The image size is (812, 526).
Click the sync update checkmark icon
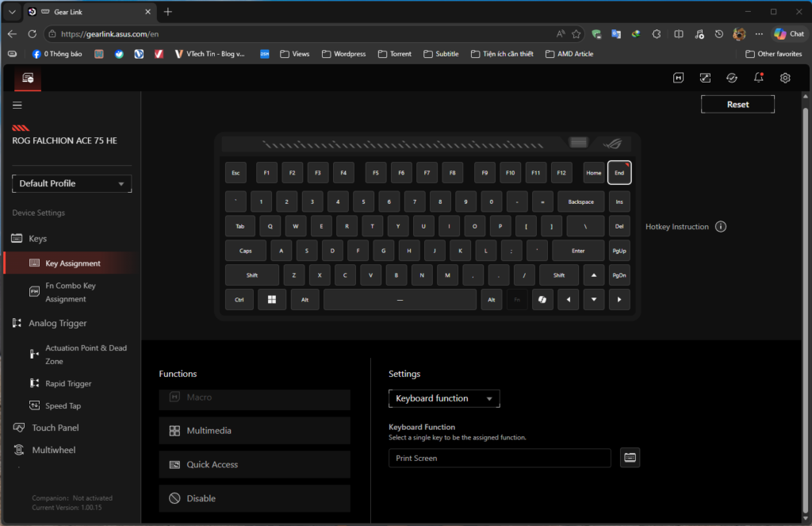pos(732,78)
